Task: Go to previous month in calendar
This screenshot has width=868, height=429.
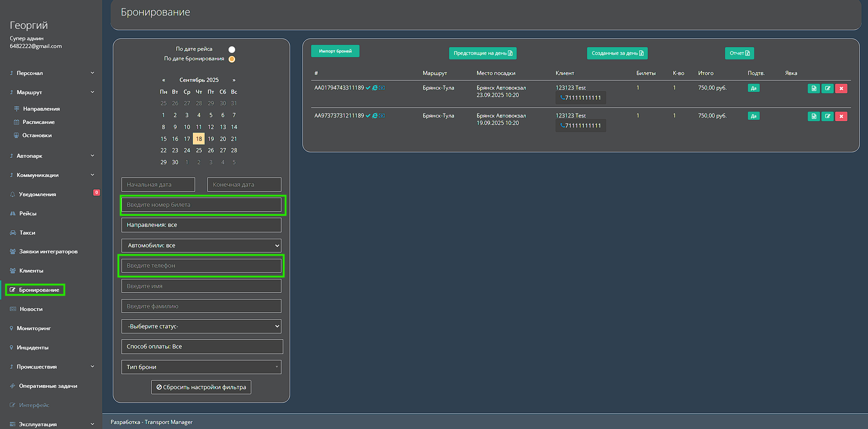Action: point(164,80)
